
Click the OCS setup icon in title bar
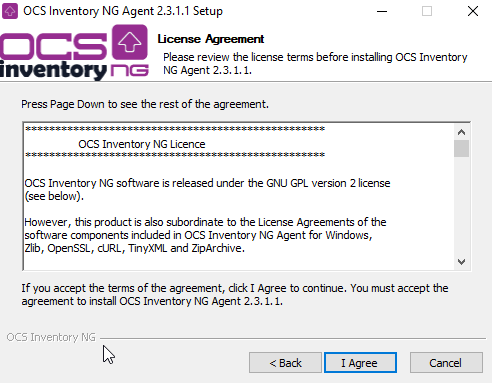(10, 11)
